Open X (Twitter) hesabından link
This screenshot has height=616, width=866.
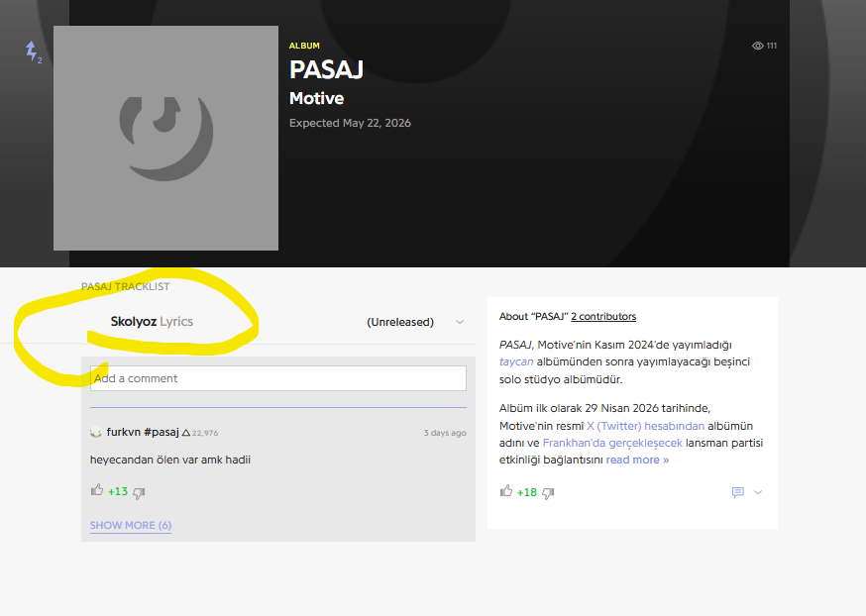pos(646,426)
